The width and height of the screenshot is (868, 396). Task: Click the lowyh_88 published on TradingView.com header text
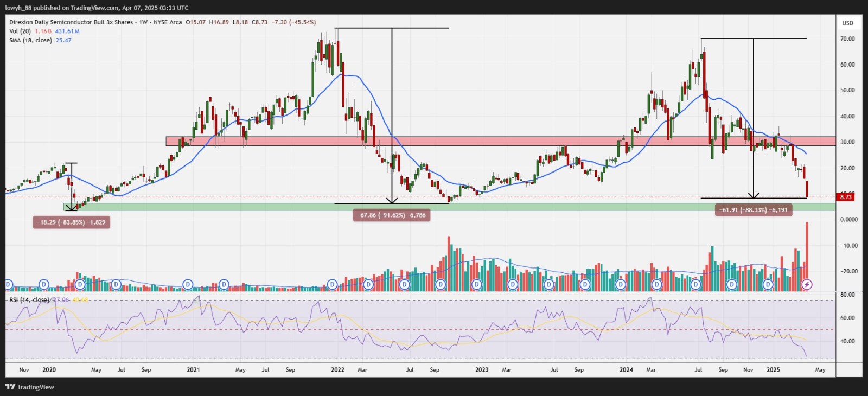tap(97, 8)
